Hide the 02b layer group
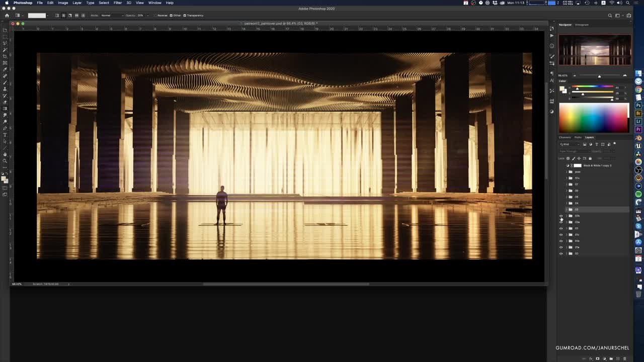The height and width of the screenshot is (362, 644). (561, 216)
